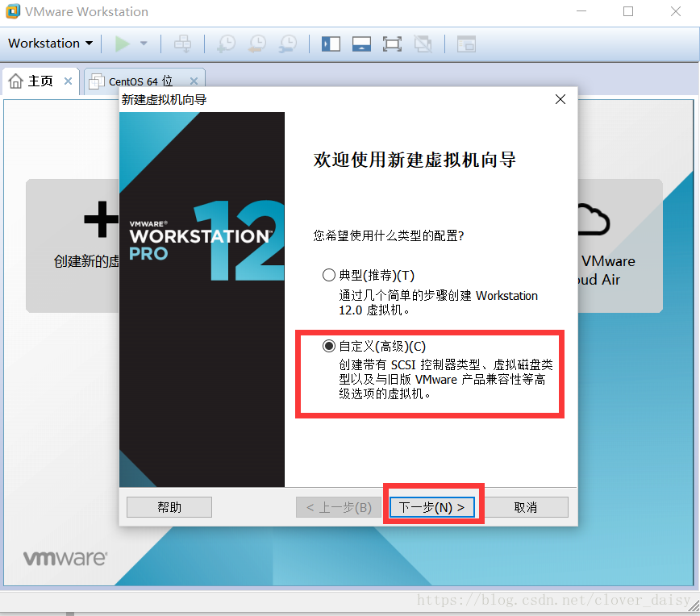Screen dimensions: 700x616
Task: Open the Workstation dropdown menu
Action: [x=51, y=44]
